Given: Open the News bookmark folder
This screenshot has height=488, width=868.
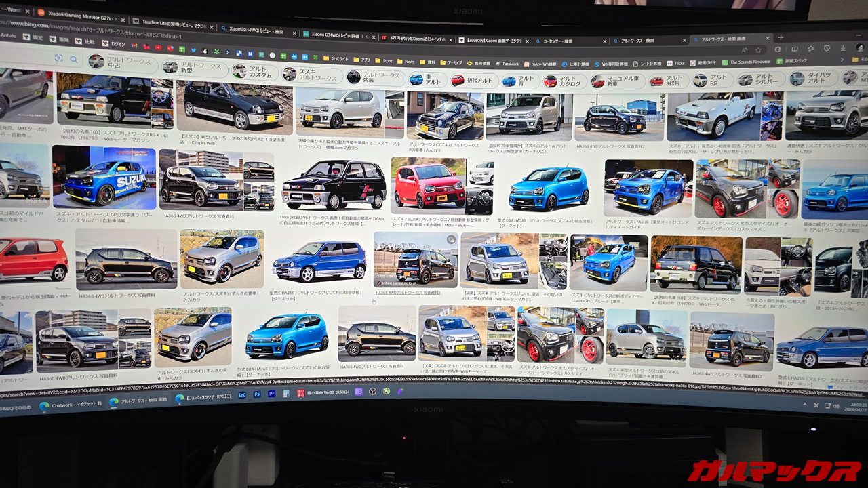Looking at the screenshot, I should (407, 61).
